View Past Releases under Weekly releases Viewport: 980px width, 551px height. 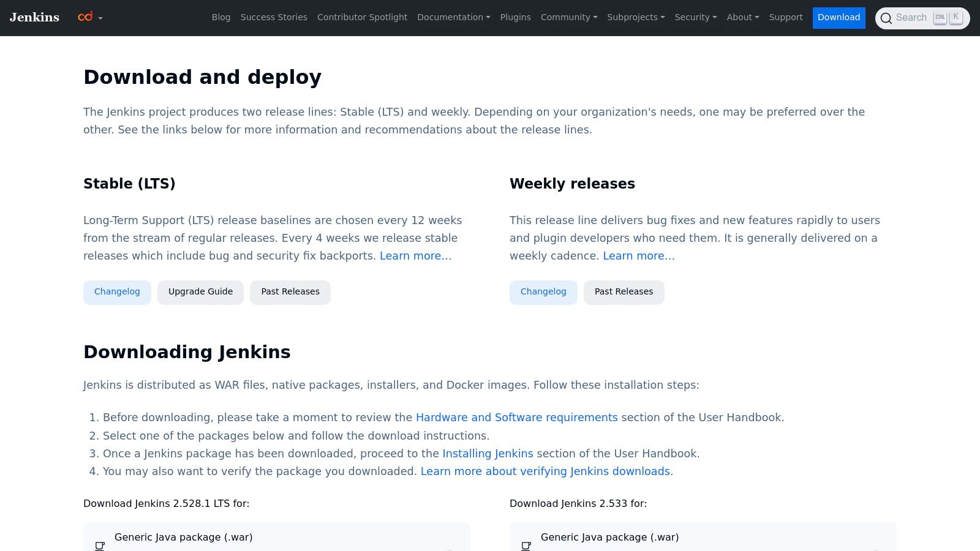coord(624,292)
